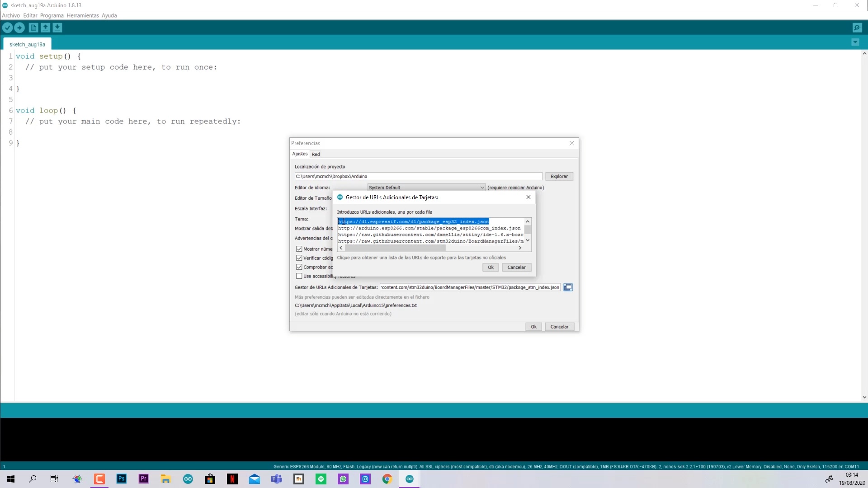This screenshot has height=488, width=868.
Task: Open the sketch tab dropdown arrow
Action: (855, 42)
